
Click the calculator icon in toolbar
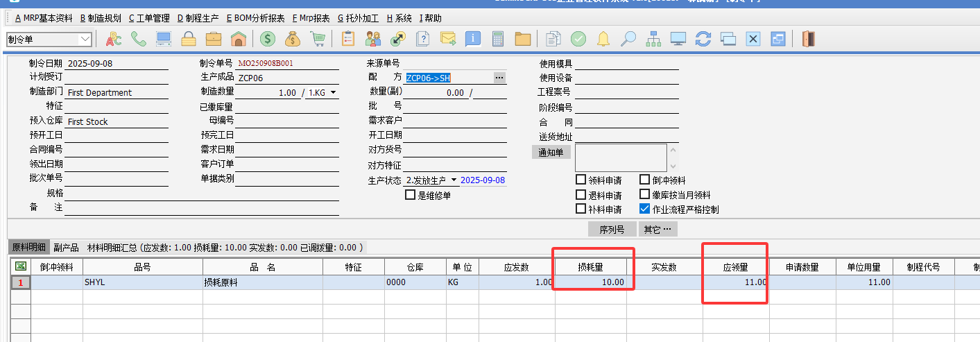(x=498, y=39)
